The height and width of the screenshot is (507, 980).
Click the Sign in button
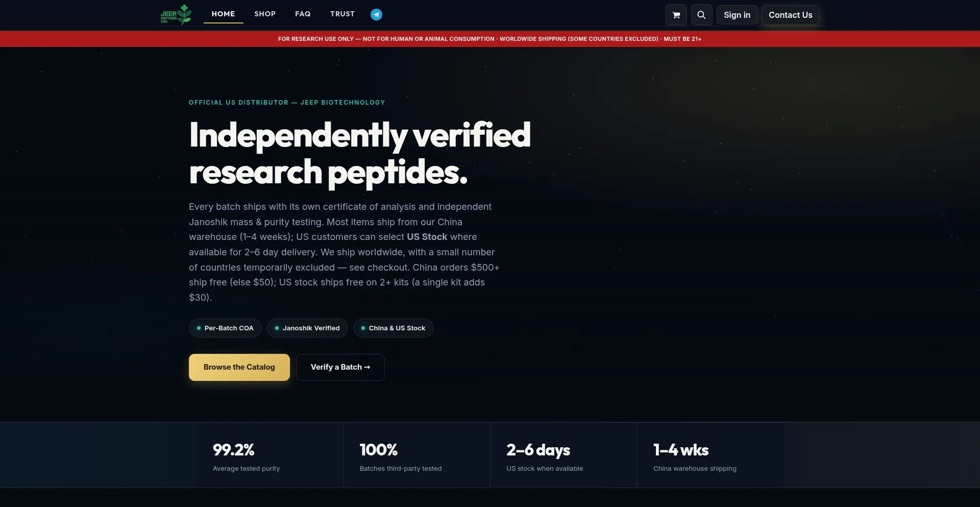[x=737, y=15]
